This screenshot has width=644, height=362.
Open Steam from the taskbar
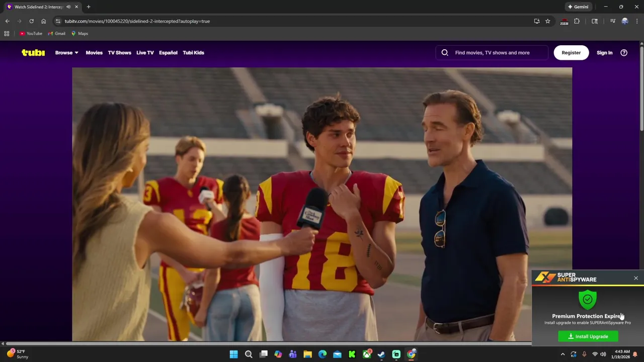pos(381,354)
